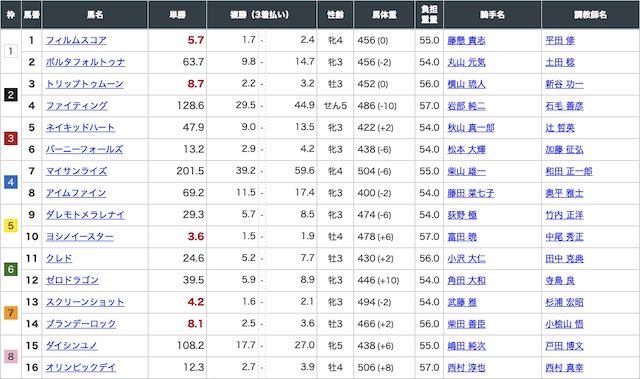Open horse link マイサンライズ

(76, 171)
